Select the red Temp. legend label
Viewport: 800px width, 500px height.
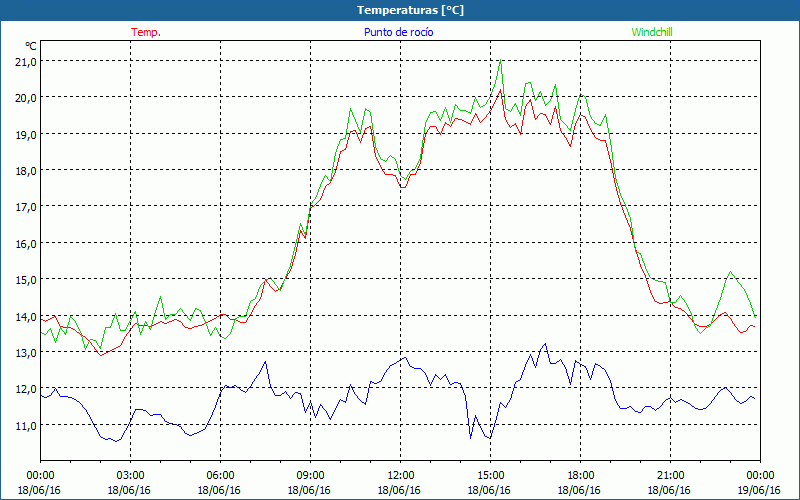tap(146, 32)
